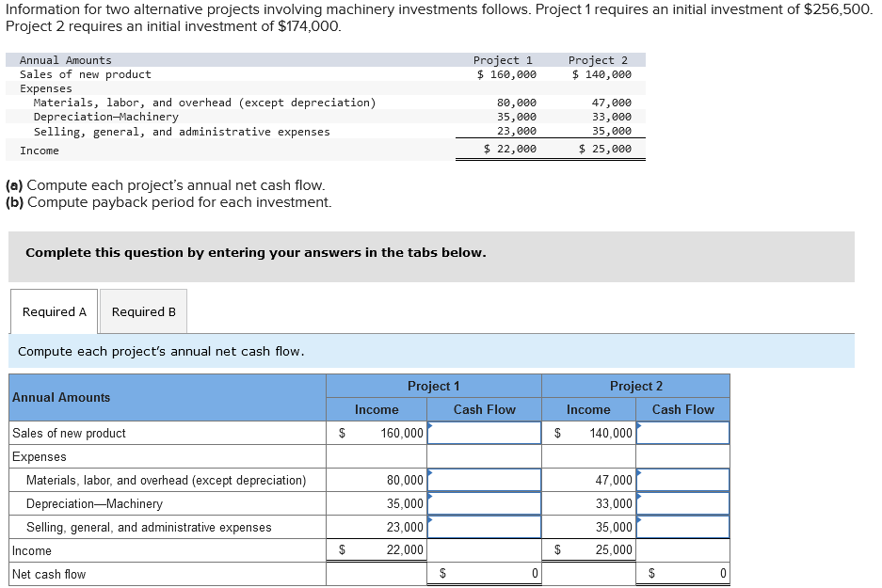Select the 23,000 selling expenses income cell in answer table
The image size is (882, 588).
coord(377,527)
